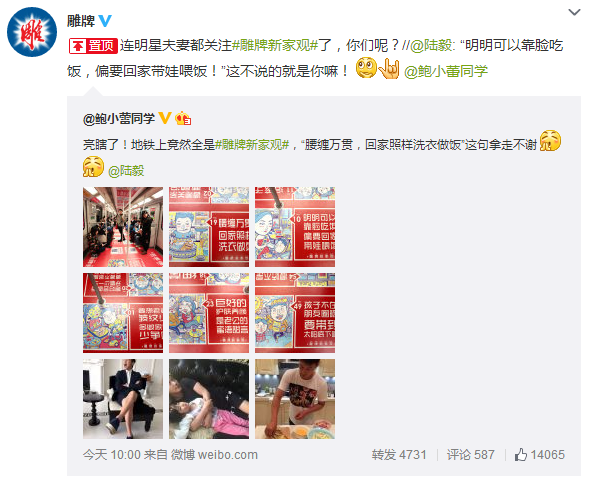Screen dimensions: 592x484
Task: Open the subway carriage photo thumbnail
Action: (123, 227)
